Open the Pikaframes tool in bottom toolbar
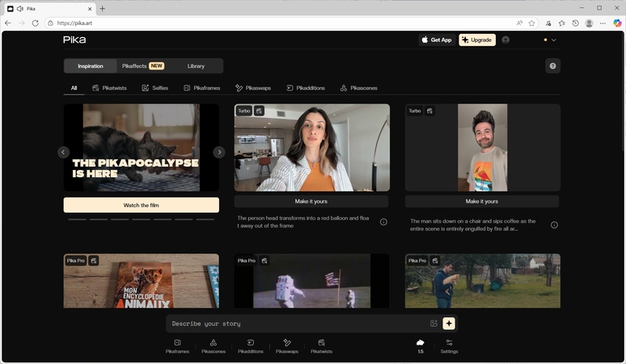This screenshot has height=364, width=626. pyautogui.click(x=177, y=346)
